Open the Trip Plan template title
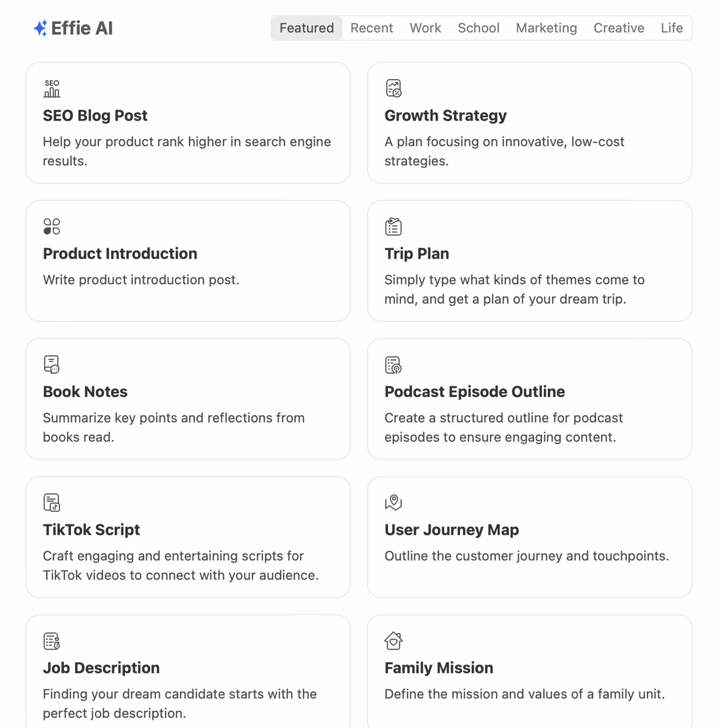Image resolution: width=723 pixels, height=728 pixels. [417, 254]
